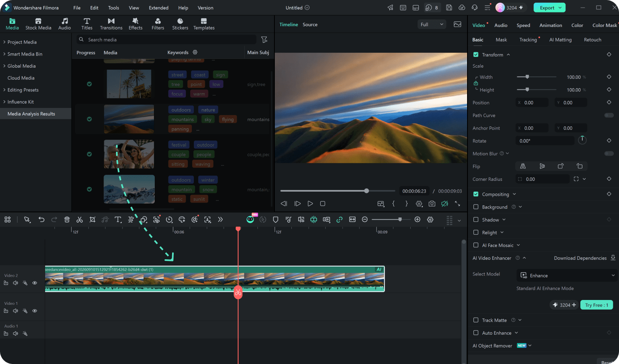
Task: Take a snapshot with the camera icon
Action: click(x=432, y=204)
